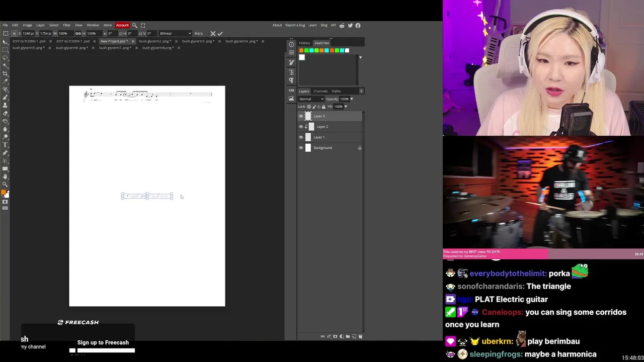This screenshot has height=362, width=644.
Task: Select the Hand tool
Action: (x=5, y=176)
